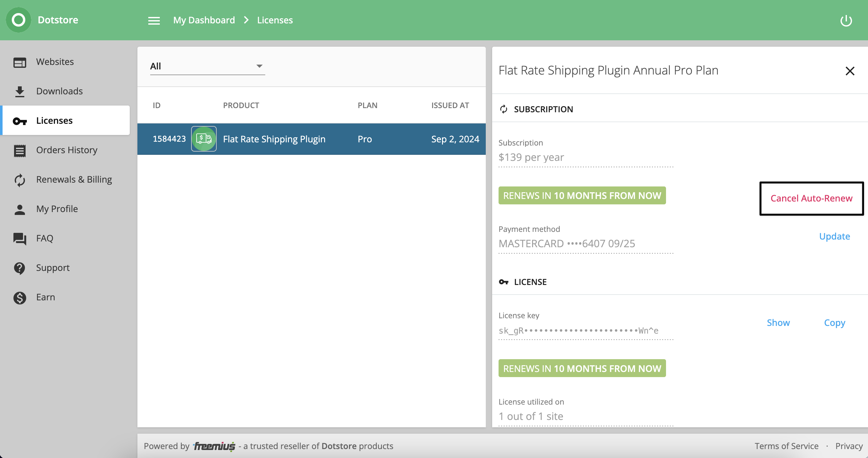The height and width of the screenshot is (458, 868).
Task: Click the Sep 2, 2024 issued date
Action: (x=455, y=139)
